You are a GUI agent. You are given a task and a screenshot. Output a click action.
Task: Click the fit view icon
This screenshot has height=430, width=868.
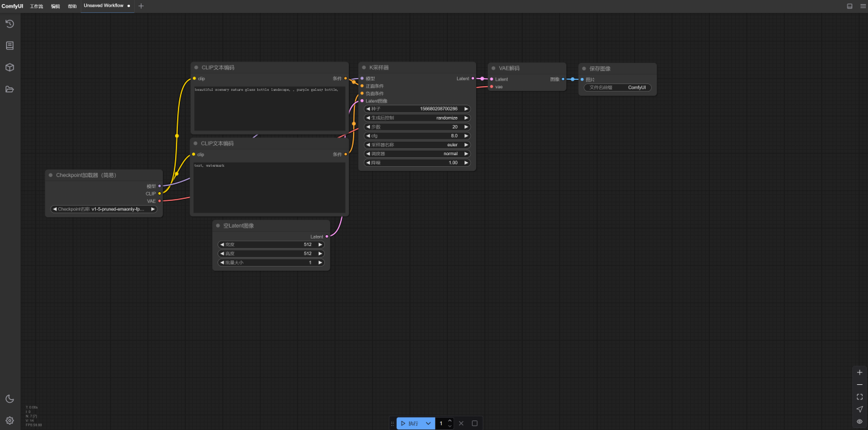(860, 397)
